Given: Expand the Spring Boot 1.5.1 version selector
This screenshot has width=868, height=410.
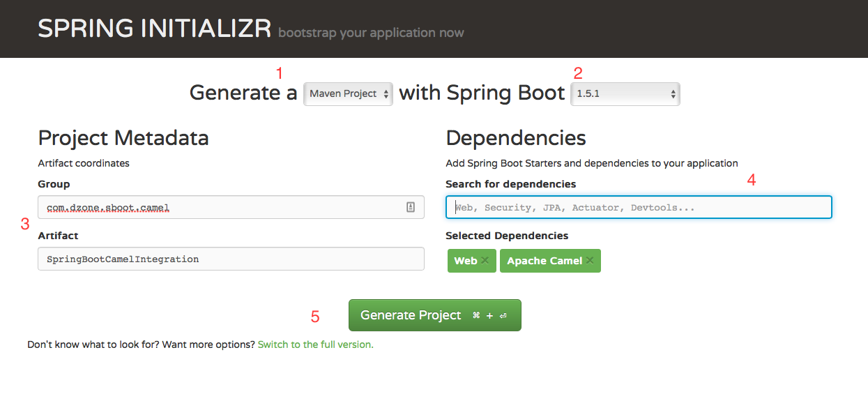Looking at the screenshot, I should pyautogui.click(x=625, y=94).
